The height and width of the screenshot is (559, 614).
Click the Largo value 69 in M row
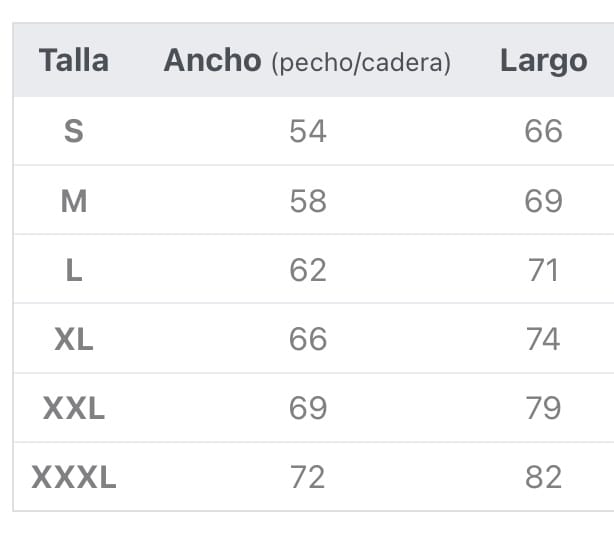[543, 201]
